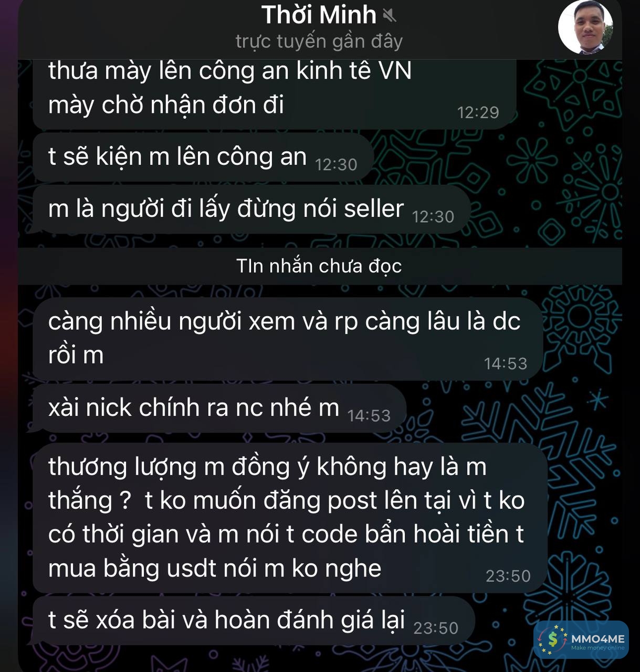Screen dimensions: 640x672
Task: Click the 14:53 timestamp on 'rồi m' message
Action: (x=505, y=364)
